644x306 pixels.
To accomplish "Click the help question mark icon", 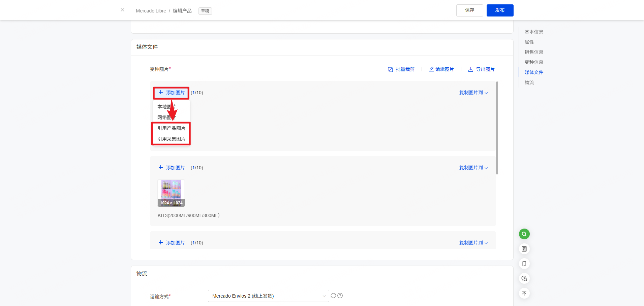I will pyautogui.click(x=340, y=296).
